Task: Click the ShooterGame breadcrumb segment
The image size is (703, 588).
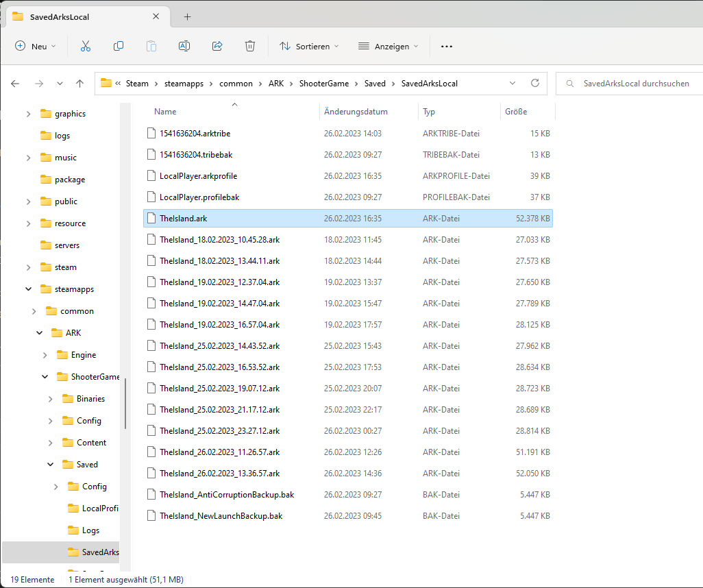Action: tap(323, 84)
